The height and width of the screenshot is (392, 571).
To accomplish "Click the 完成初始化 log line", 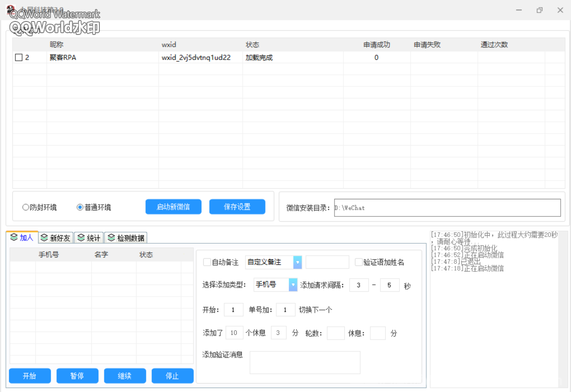I will (x=464, y=248).
